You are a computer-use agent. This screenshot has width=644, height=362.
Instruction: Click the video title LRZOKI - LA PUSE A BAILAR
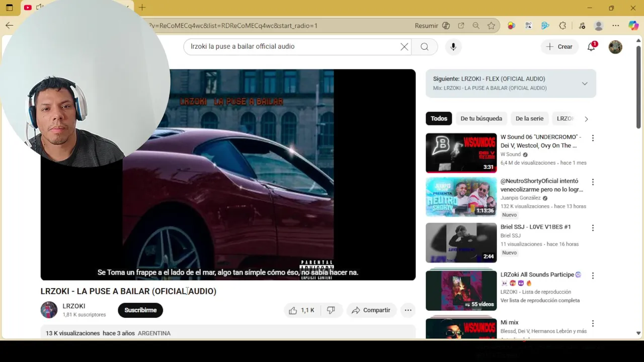[x=128, y=291]
